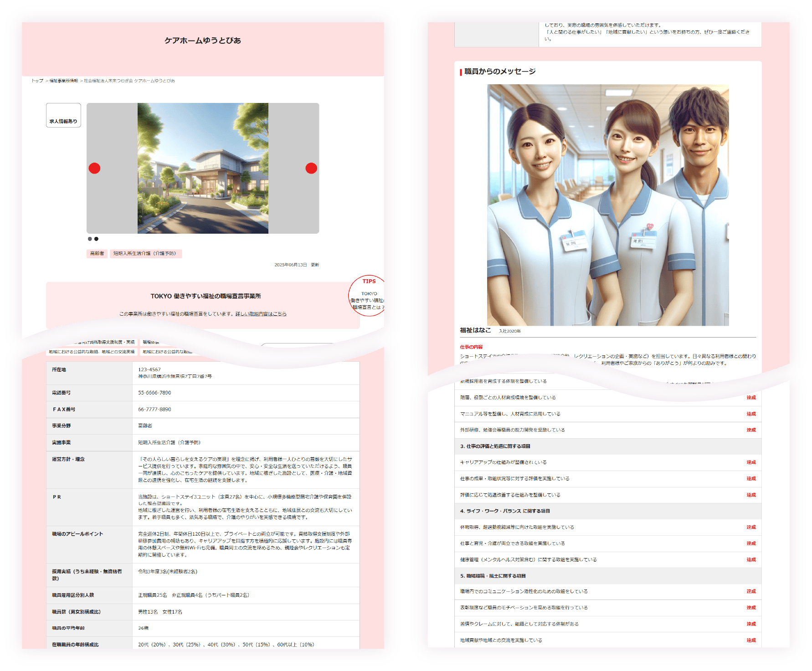Select the 短期入所生活介護(介護予防) tag
Image resolution: width=812 pixels, height=671 pixels.
145,254
